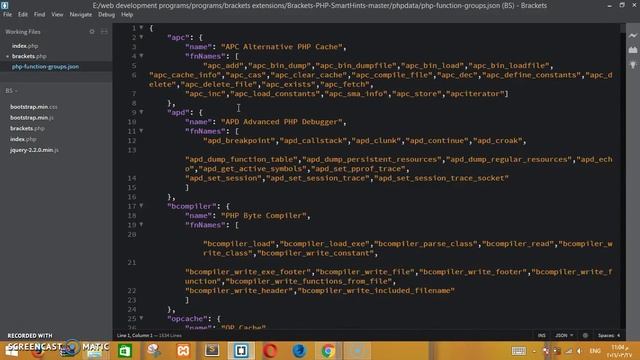Open index.php in the BS project tree

tap(23, 139)
